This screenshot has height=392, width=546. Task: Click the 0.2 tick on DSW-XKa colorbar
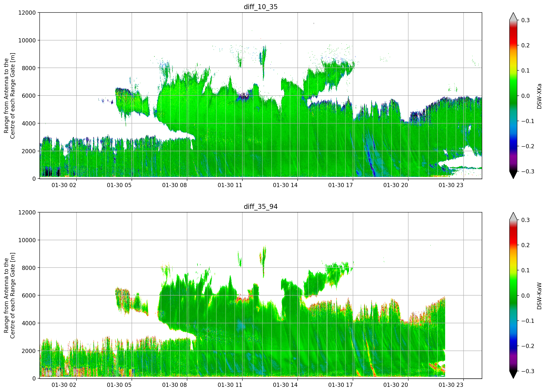click(x=526, y=46)
